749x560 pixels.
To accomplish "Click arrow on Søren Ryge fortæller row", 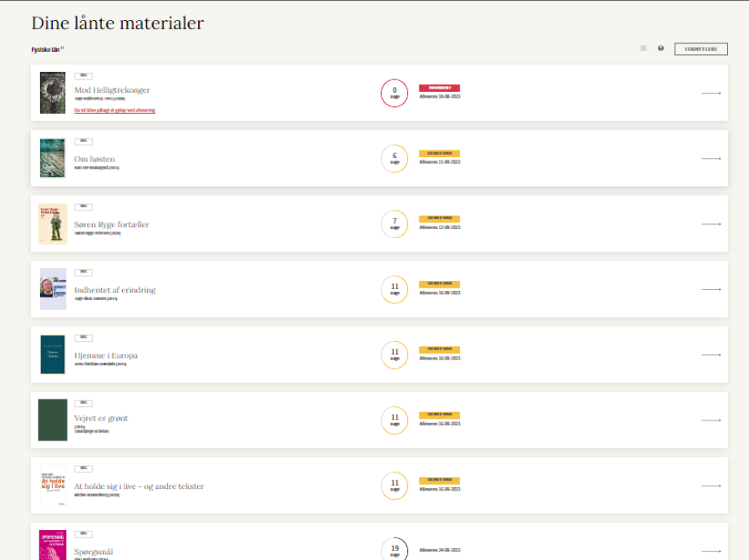I will tap(711, 224).
